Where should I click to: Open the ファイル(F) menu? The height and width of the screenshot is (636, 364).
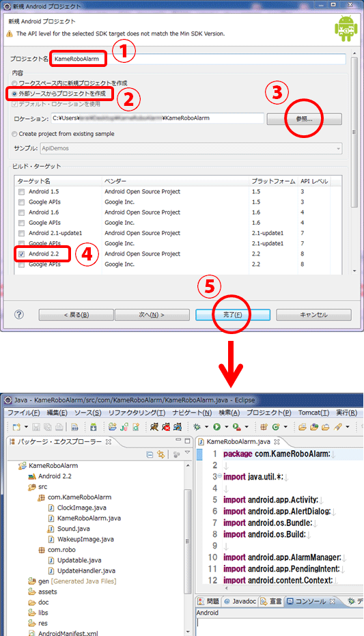point(24,413)
